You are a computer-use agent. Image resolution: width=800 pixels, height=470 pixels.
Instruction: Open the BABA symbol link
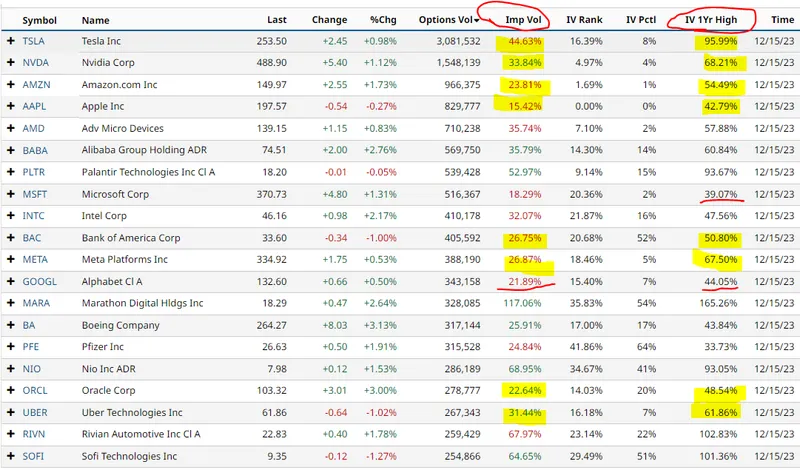[x=35, y=150]
